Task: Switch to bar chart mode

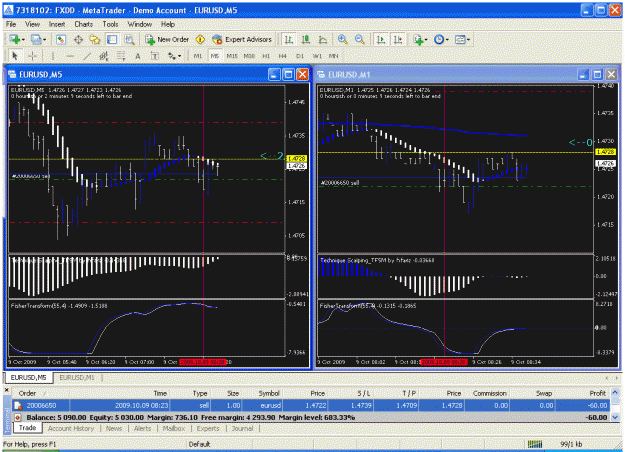Action: pyautogui.click(x=289, y=39)
